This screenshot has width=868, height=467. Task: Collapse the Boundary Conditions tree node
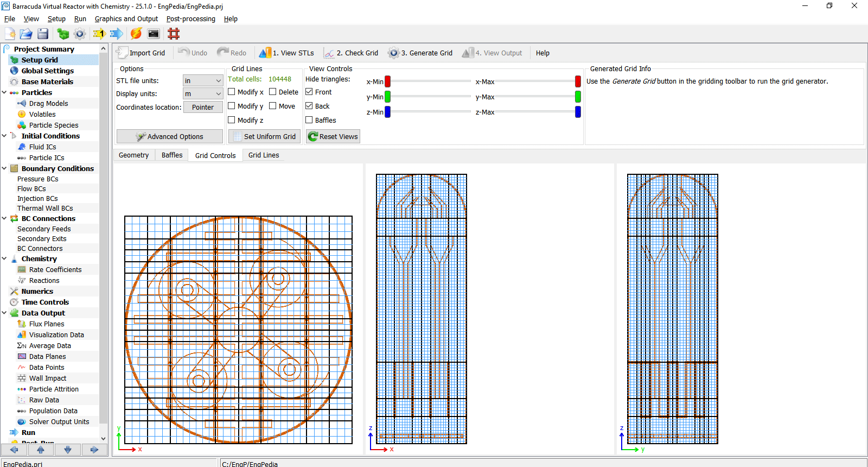[x=4, y=168]
